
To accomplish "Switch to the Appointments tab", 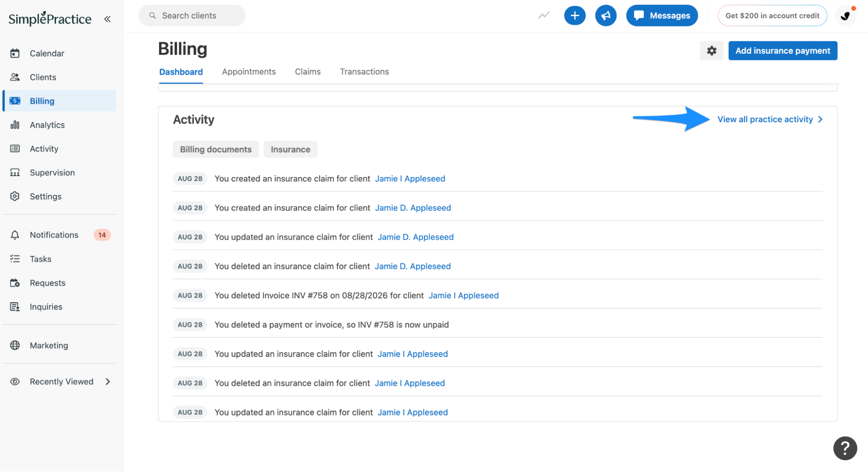I will (249, 72).
